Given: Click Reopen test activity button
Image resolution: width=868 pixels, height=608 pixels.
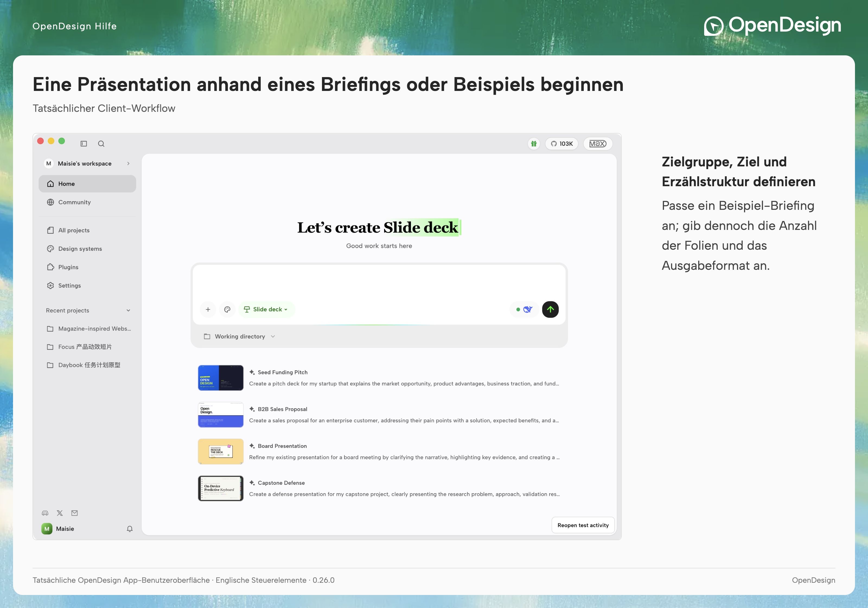Looking at the screenshot, I should pyautogui.click(x=583, y=525).
